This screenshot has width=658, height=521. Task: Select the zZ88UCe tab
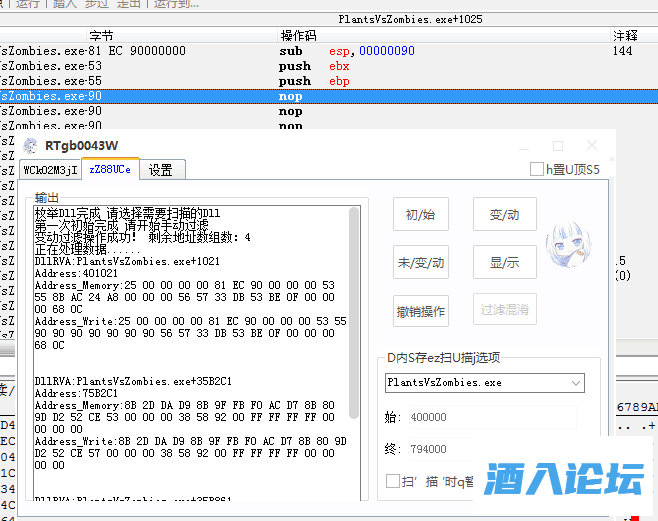[x=110, y=169]
